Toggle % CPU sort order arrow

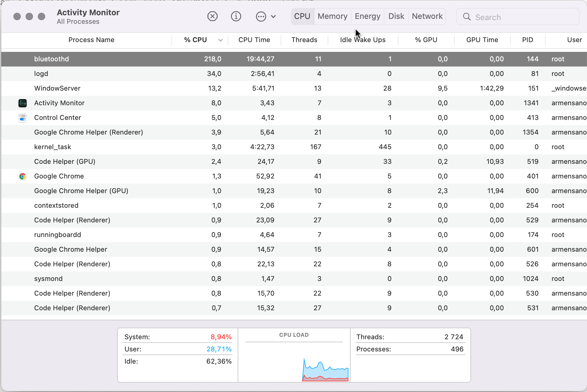click(x=220, y=40)
